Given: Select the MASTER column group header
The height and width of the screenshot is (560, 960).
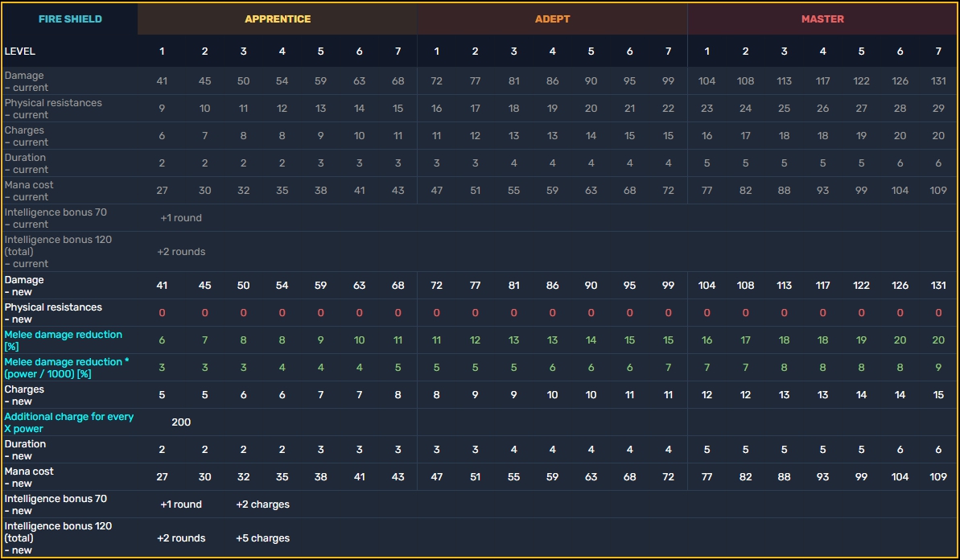Looking at the screenshot, I should tap(822, 19).
